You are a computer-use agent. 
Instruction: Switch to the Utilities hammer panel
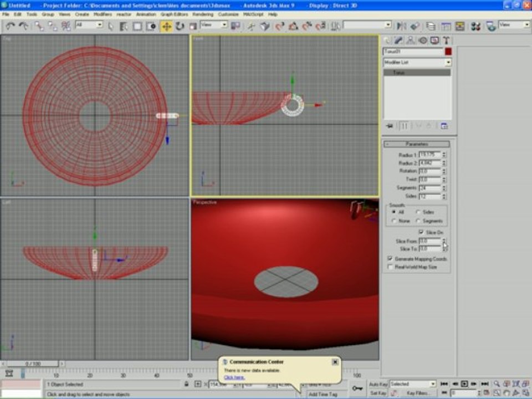(x=446, y=40)
